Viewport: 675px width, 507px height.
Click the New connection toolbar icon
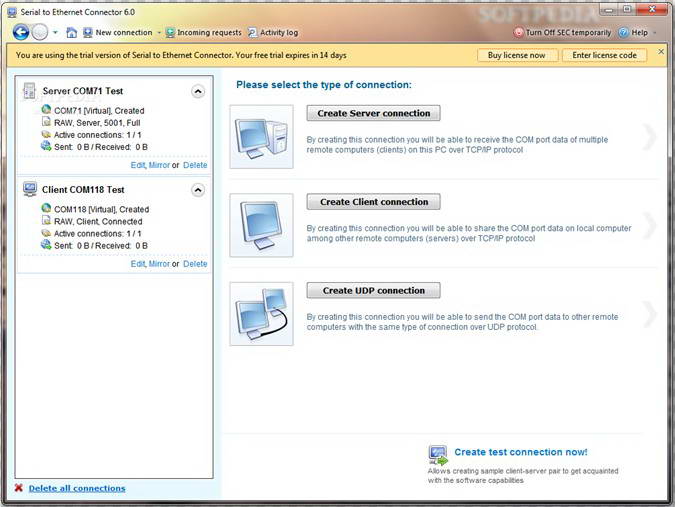tap(87, 32)
